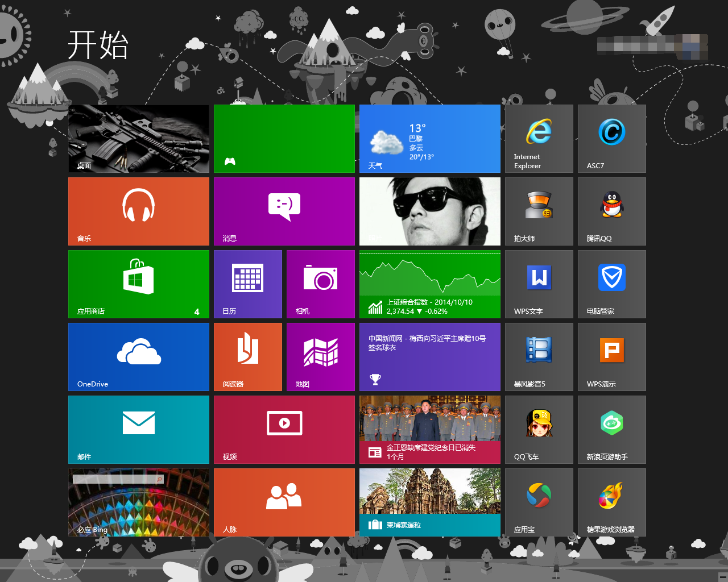Launch 暴风影音5 tile

[x=539, y=357]
